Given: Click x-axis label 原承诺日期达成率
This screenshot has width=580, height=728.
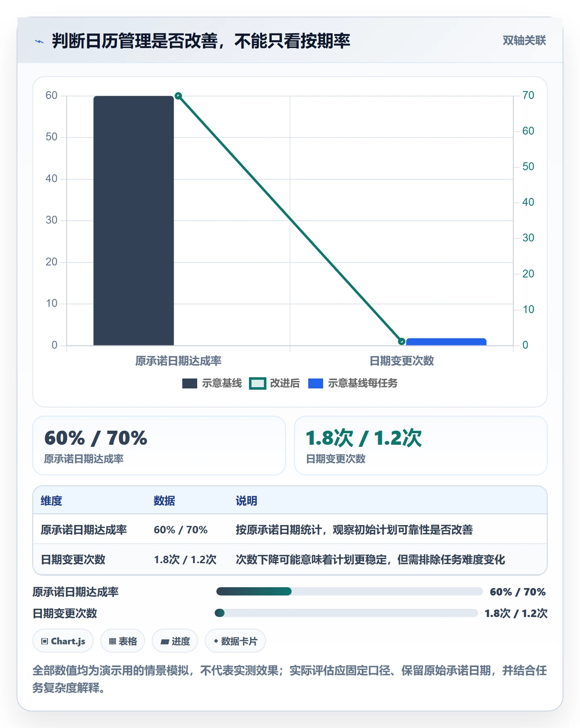Looking at the screenshot, I should tap(178, 361).
